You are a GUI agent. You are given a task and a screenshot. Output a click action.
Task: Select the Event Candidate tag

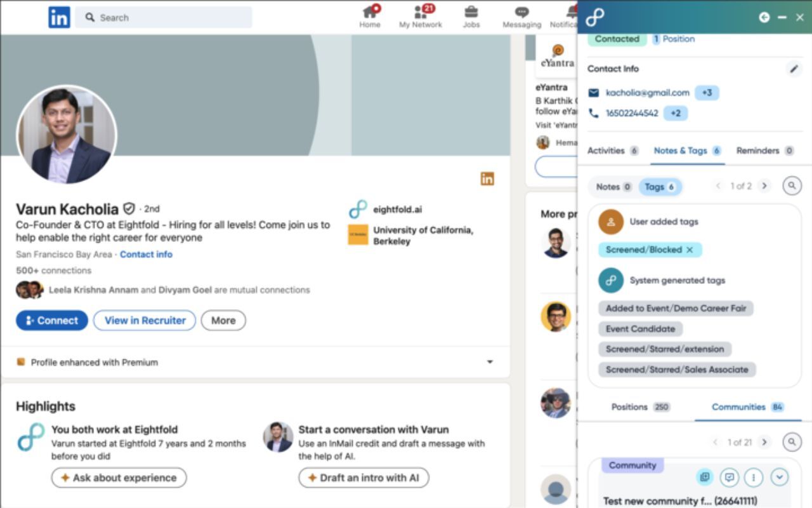[640, 329]
